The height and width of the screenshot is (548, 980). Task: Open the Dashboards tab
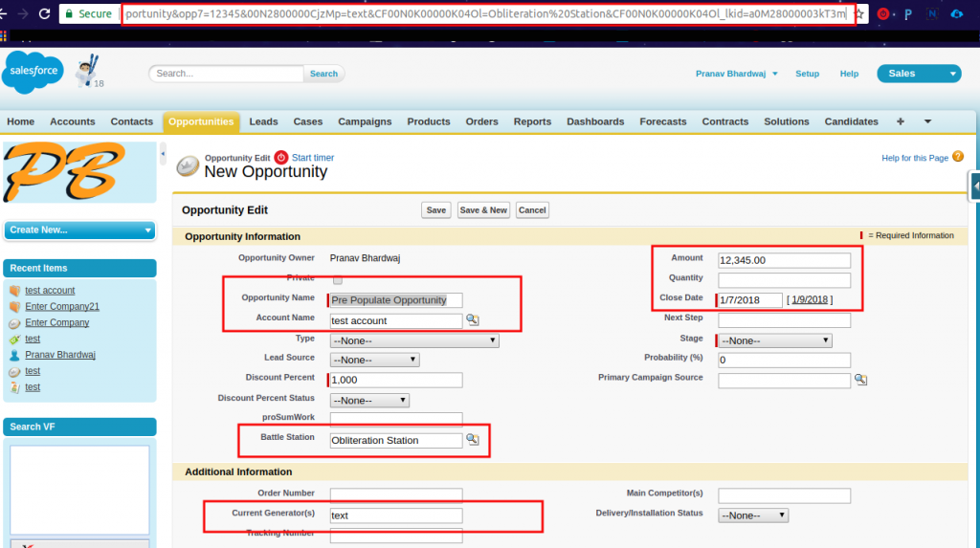tap(595, 121)
